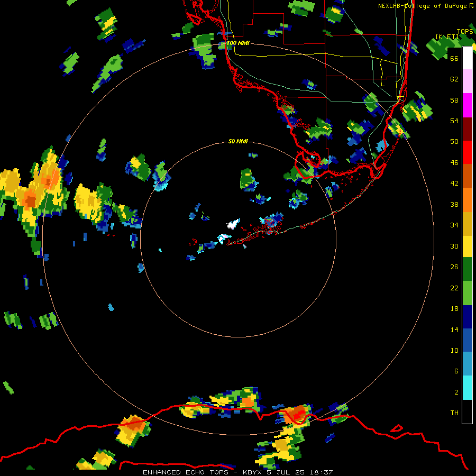Image resolution: width=476 pixels, height=476 pixels.
Task: Click the "22" legend value
Action: (x=454, y=288)
